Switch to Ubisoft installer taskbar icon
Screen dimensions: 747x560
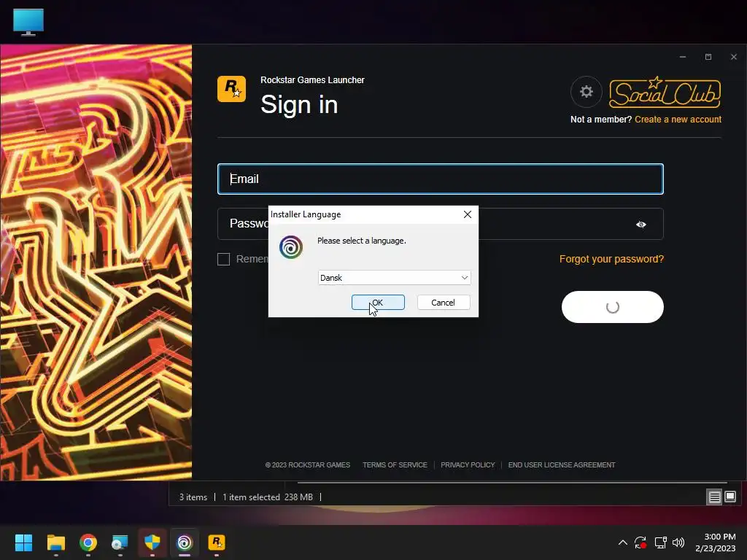(185, 542)
